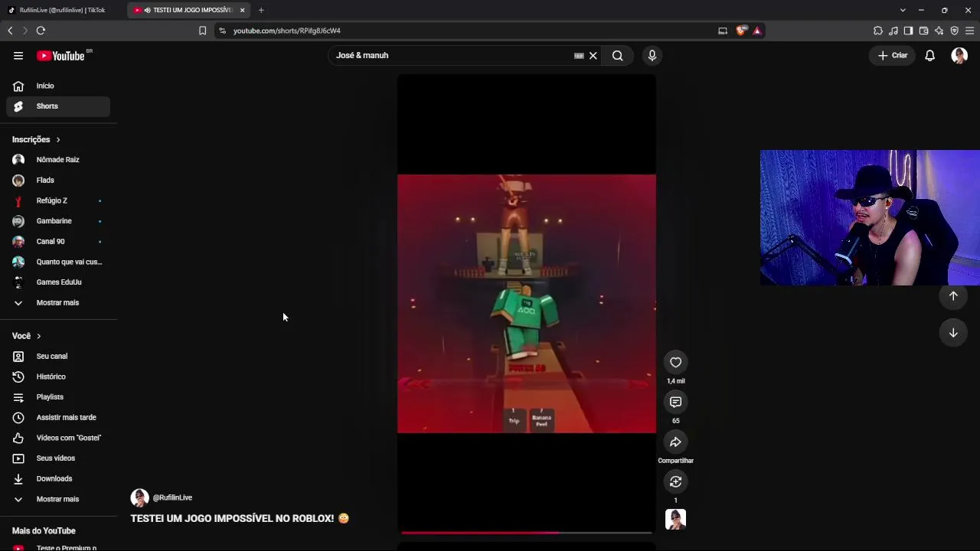Open the Flads channel
The width and height of the screenshot is (980, 551).
58,180
